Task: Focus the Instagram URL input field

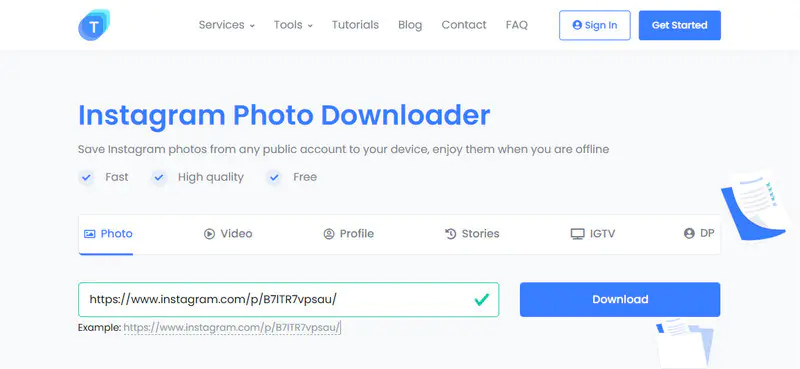Action: tap(288, 300)
